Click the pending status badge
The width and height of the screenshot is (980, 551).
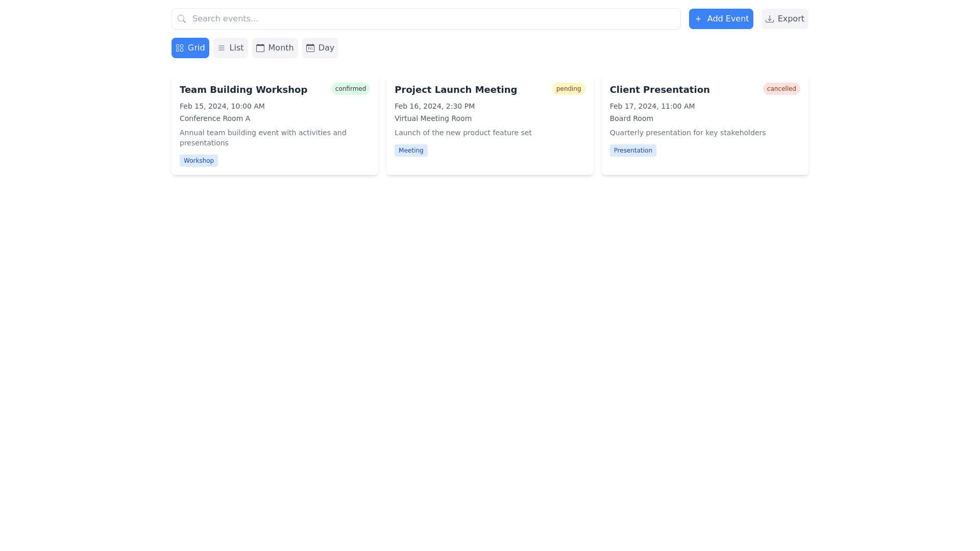click(x=568, y=89)
